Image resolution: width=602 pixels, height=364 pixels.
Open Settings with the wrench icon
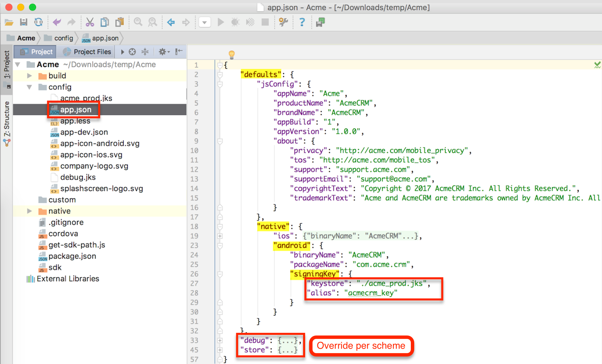tap(283, 22)
